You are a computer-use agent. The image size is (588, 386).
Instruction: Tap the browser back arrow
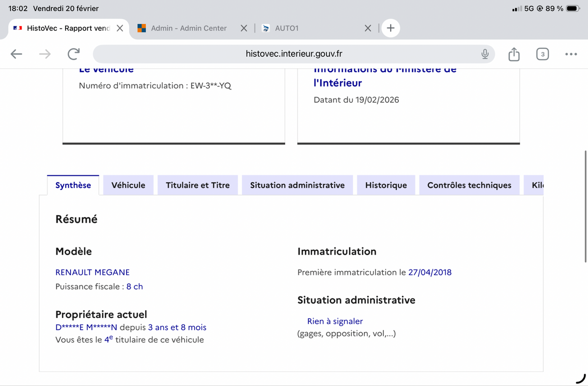(x=17, y=54)
